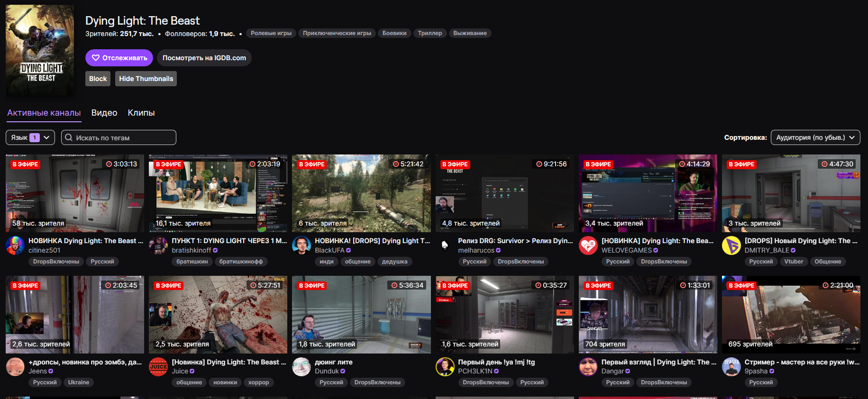Go to WELOVEGAMES channel name link

point(627,250)
